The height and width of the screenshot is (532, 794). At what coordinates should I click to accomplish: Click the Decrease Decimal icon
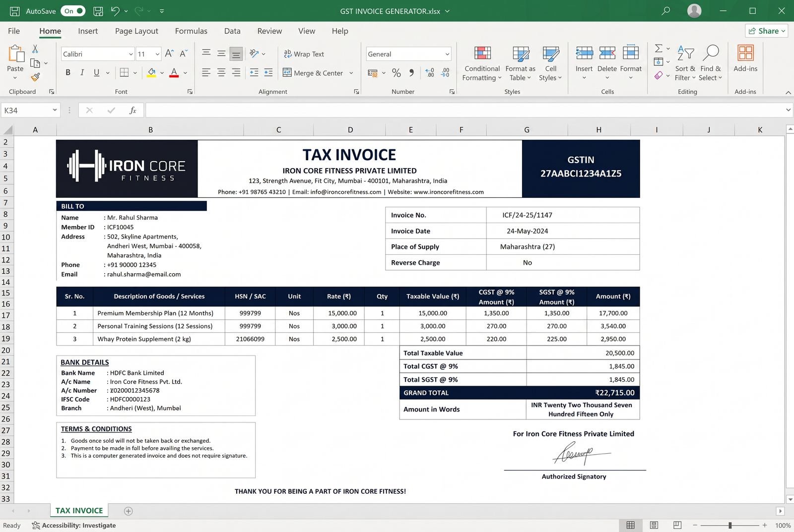pyautogui.click(x=446, y=73)
